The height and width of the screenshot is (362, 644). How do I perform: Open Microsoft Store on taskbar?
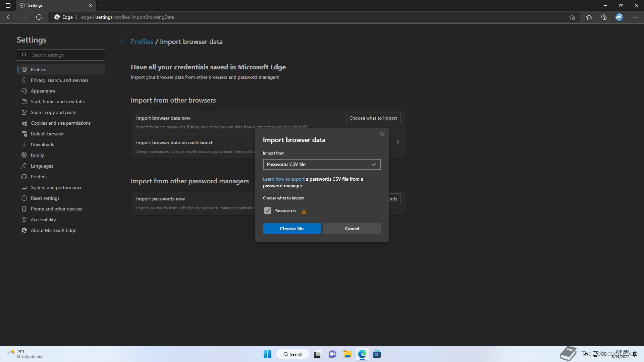point(377,354)
